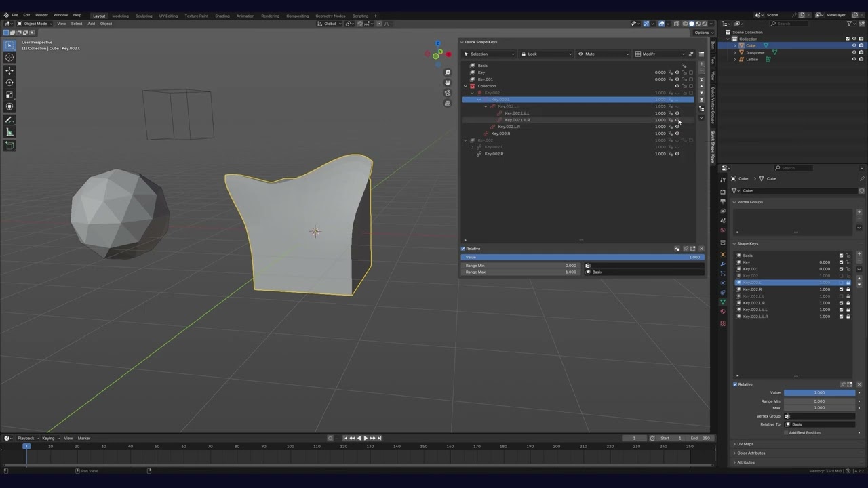This screenshot has width=868, height=488.
Task: Toggle the Relative checkbox in Properties panel
Action: [x=735, y=384]
